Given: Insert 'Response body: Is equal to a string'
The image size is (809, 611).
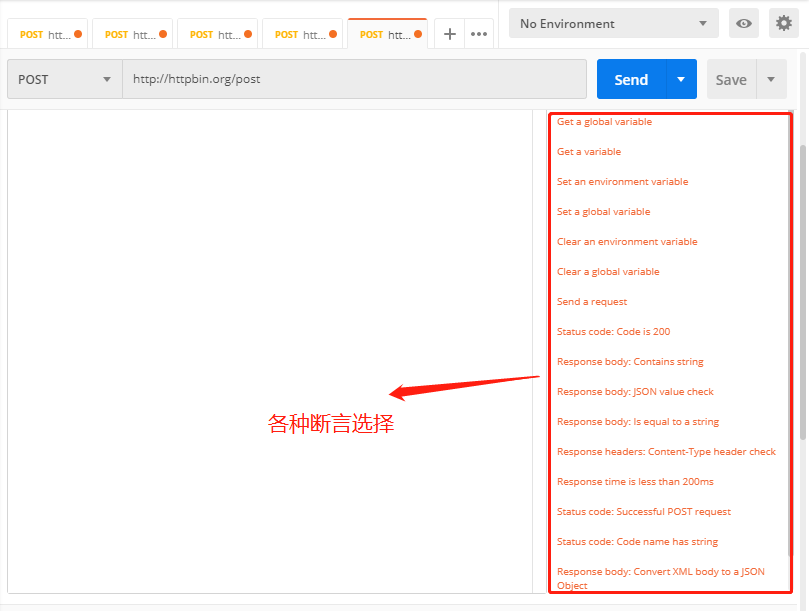Looking at the screenshot, I should coord(638,422).
